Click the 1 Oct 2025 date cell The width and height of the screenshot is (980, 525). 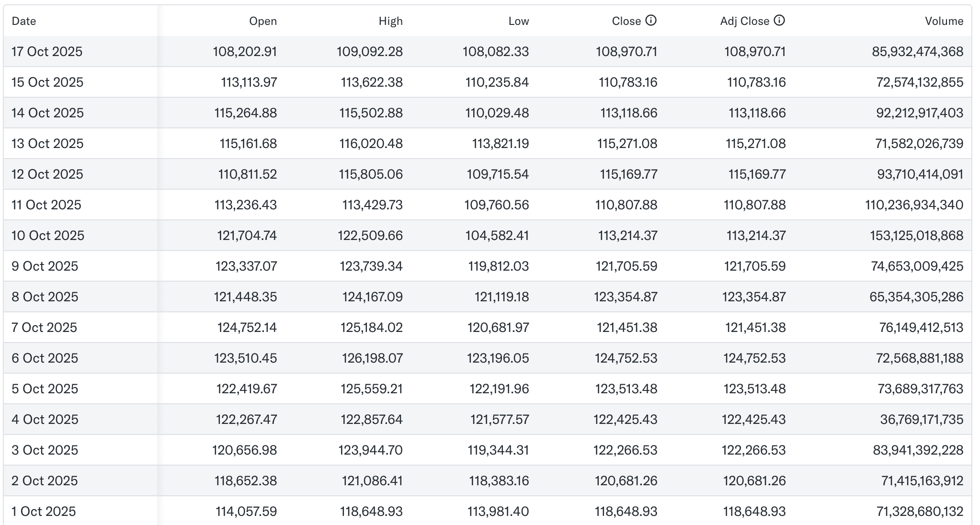tap(44, 512)
